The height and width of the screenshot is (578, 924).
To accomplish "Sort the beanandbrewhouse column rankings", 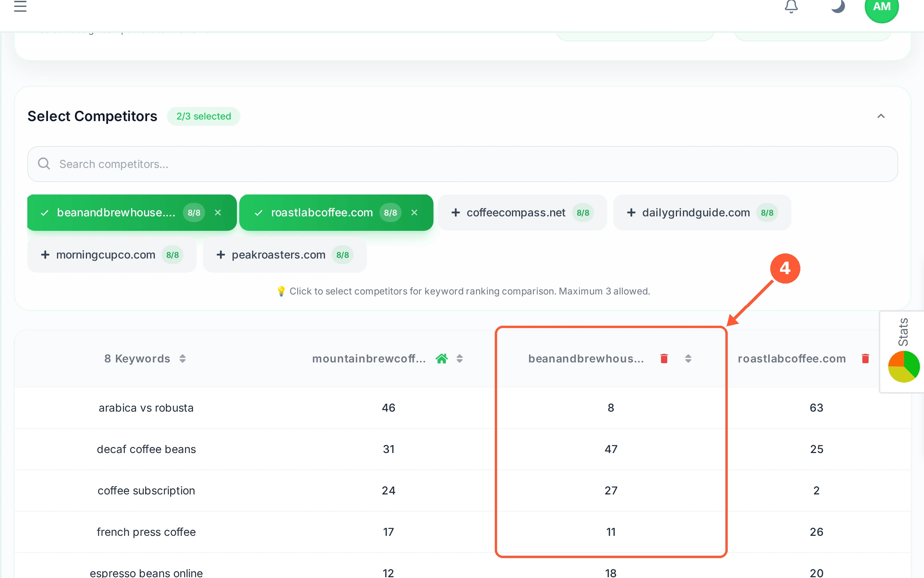I will click(x=688, y=359).
